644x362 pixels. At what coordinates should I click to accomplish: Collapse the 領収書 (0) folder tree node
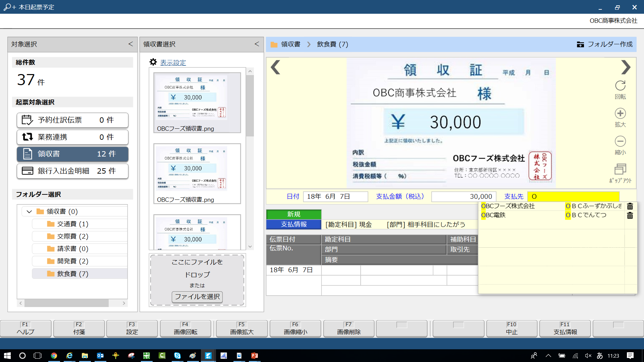29,212
